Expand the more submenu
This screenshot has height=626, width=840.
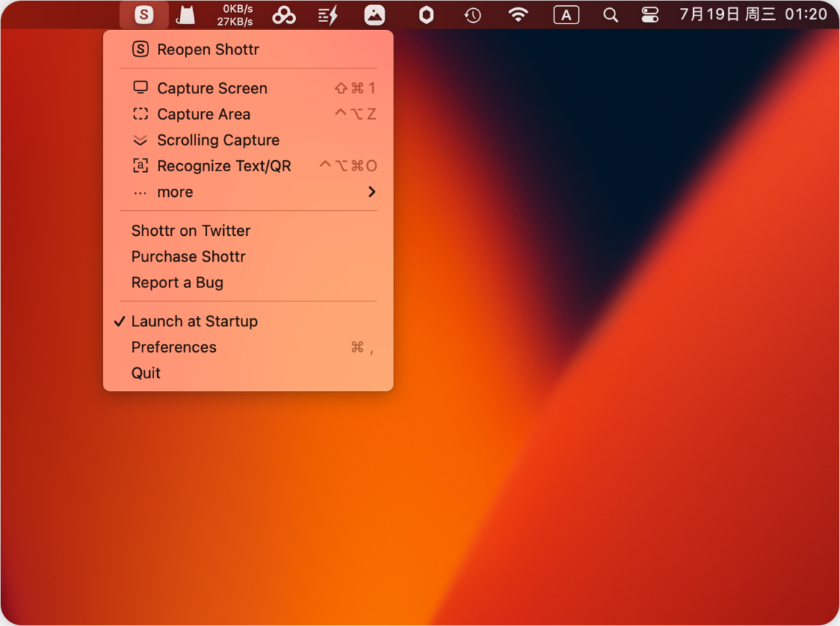pos(248,192)
